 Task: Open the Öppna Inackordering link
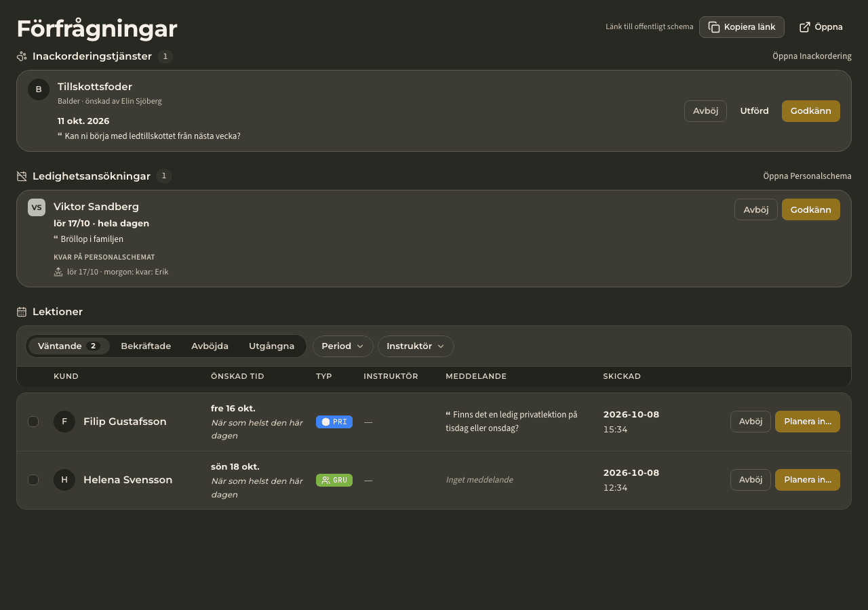tap(812, 56)
